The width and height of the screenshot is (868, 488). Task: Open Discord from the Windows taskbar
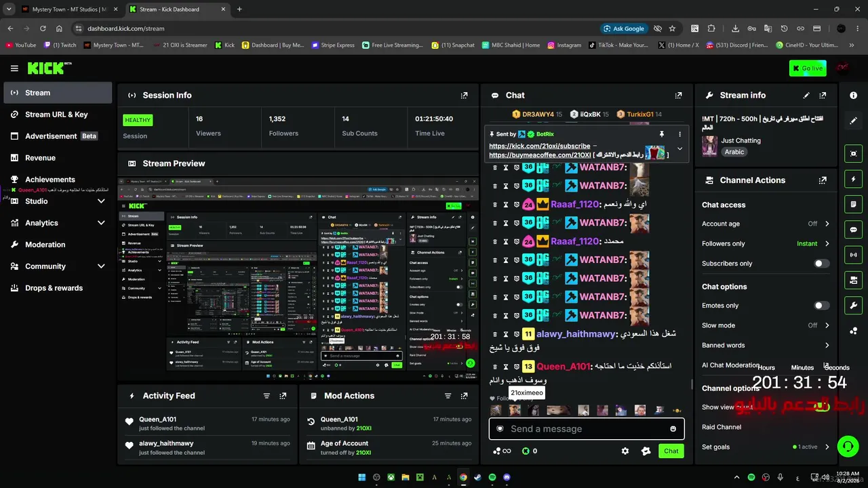coord(507,477)
